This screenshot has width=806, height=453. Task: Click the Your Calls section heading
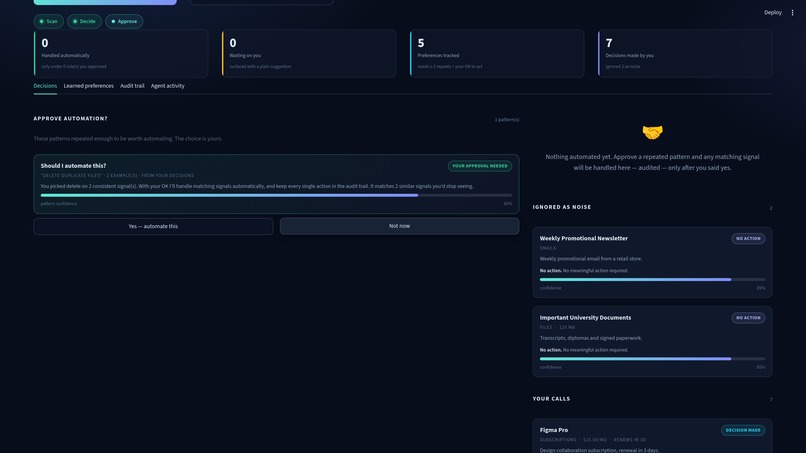pyautogui.click(x=551, y=398)
